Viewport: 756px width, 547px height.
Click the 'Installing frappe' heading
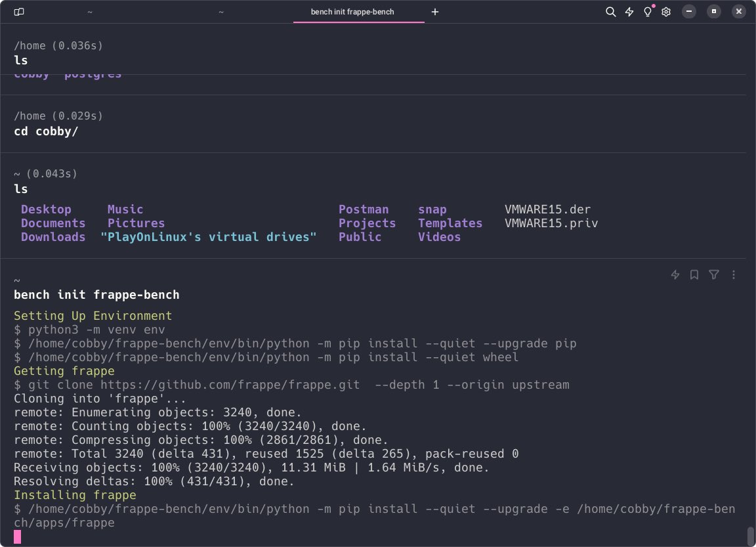(x=75, y=495)
